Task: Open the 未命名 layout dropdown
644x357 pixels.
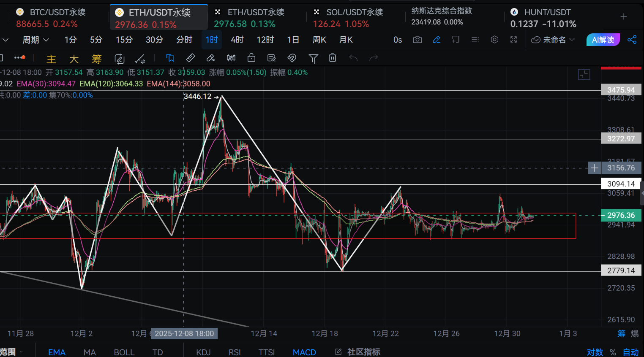Action: click(553, 40)
